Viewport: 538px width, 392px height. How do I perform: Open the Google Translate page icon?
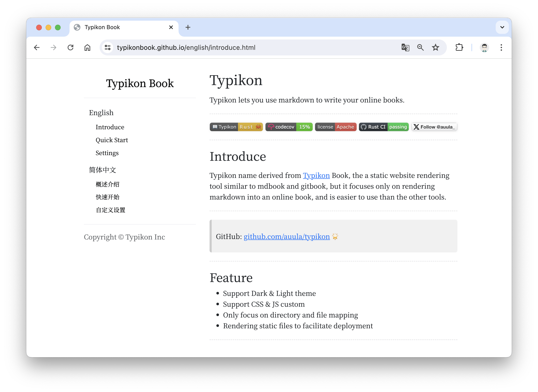pos(405,47)
